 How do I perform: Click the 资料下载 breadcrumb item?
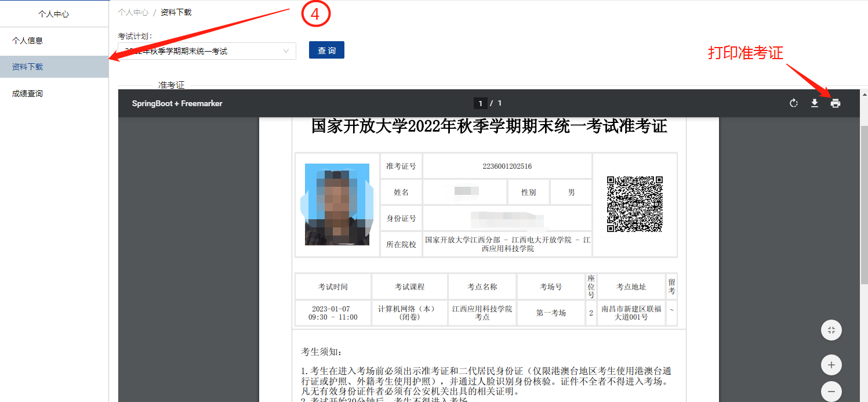tap(176, 12)
